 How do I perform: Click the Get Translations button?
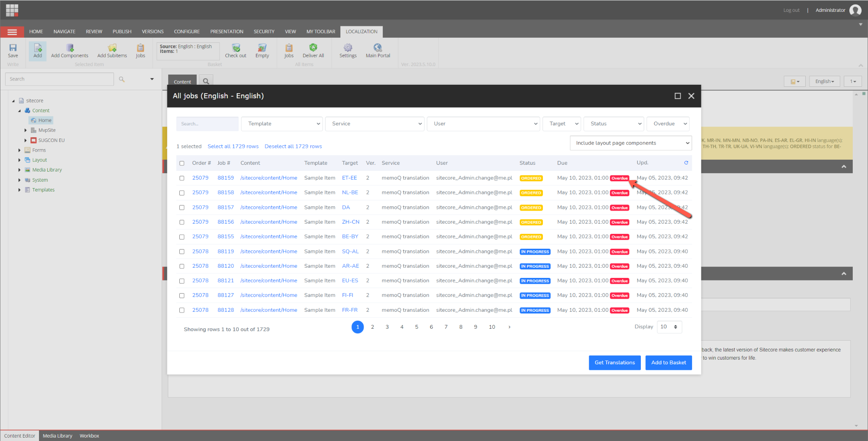615,363
